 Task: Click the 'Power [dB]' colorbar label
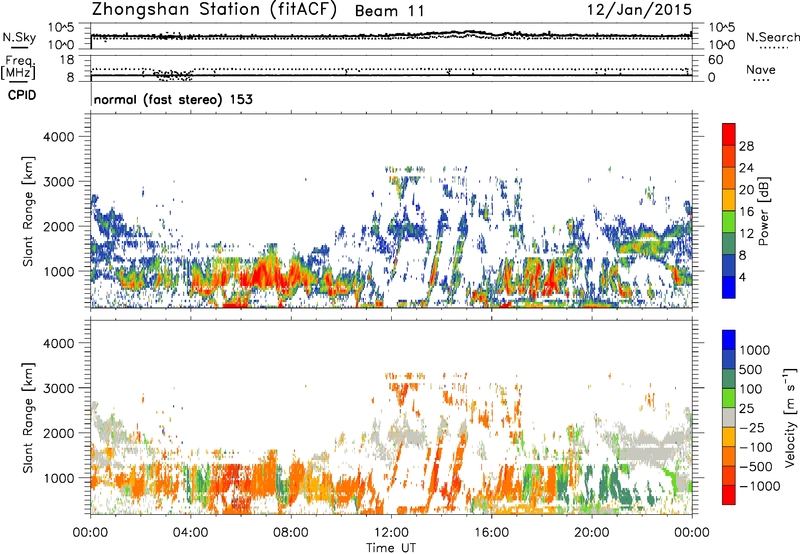(764, 211)
